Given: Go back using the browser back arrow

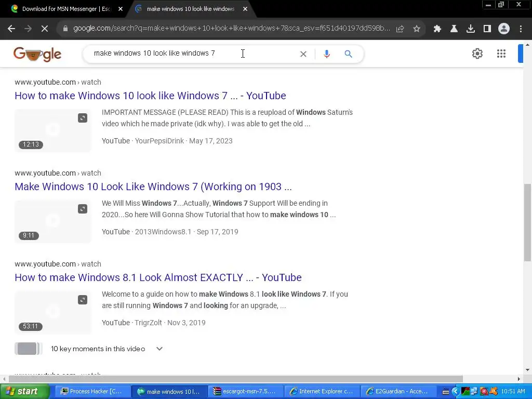Looking at the screenshot, I should (11, 29).
